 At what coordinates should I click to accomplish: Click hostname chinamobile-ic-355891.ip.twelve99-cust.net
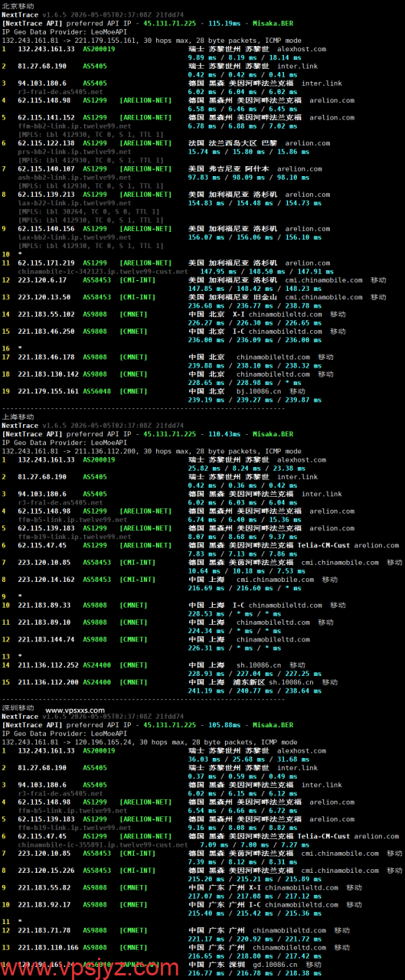pyautogui.click(x=103, y=845)
